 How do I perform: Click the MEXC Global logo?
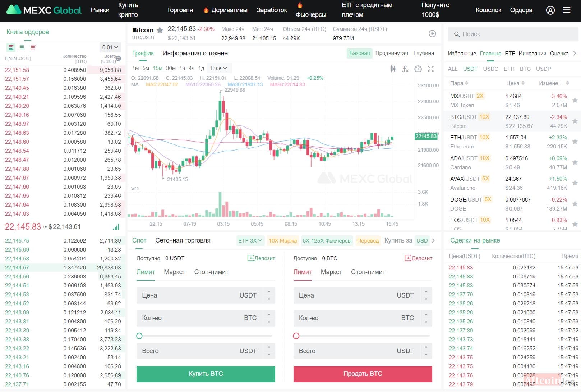44,10
